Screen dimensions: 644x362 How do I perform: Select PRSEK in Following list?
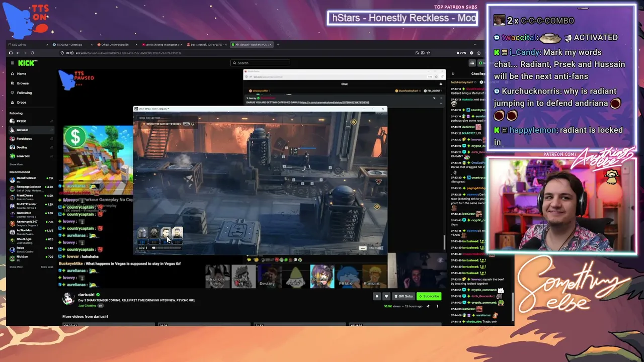[31, 121]
